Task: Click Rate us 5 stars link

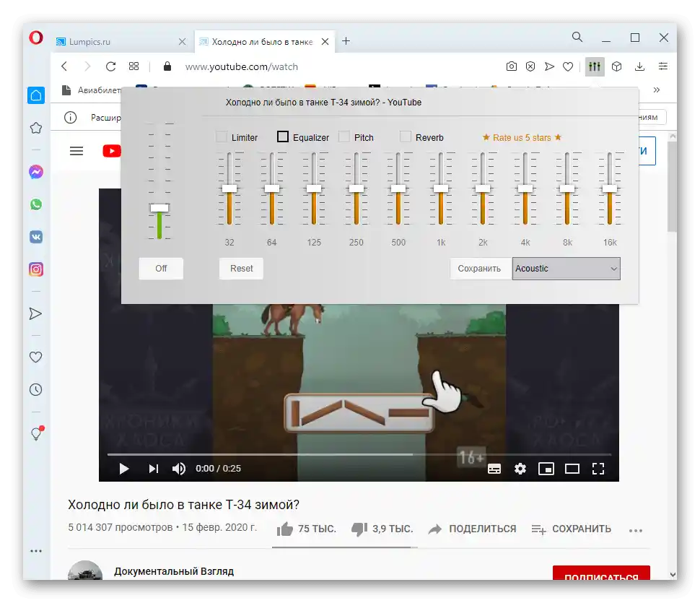Action: pos(522,138)
